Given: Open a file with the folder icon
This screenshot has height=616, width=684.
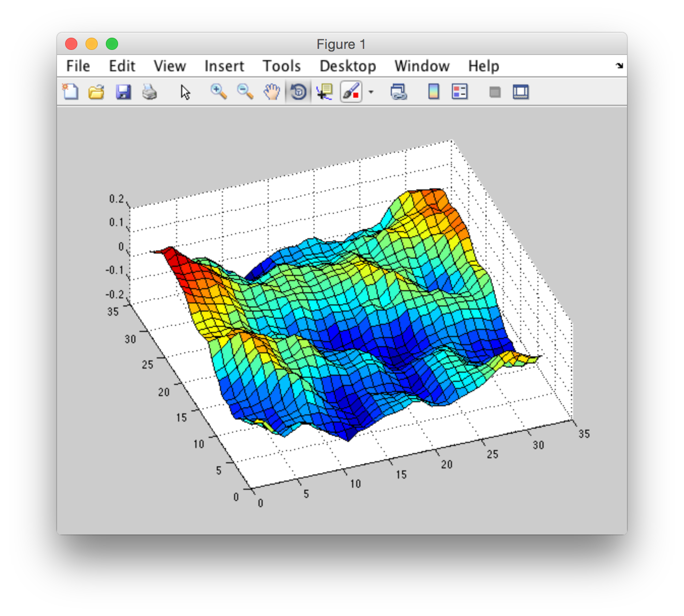Looking at the screenshot, I should point(96,92).
